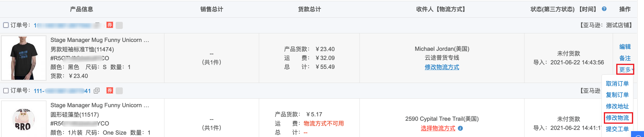Select 修改地址 from the dropdown menu
Screen dimensions: 644x137
(x=617, y=106)
